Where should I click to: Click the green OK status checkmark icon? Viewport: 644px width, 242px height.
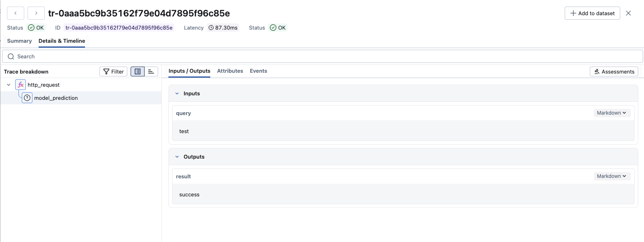31,28
